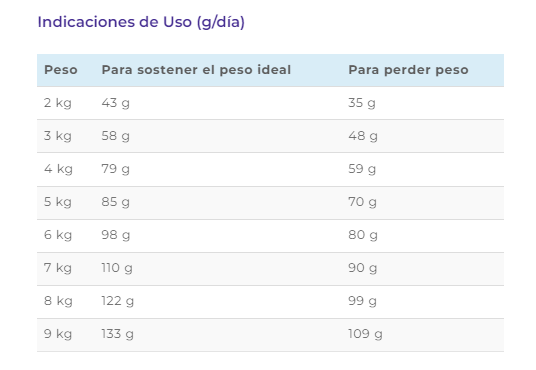Viewport: 536px width, 370px height.
Task: Select the '7 kg' row label
Action: (x=58, y=268)
